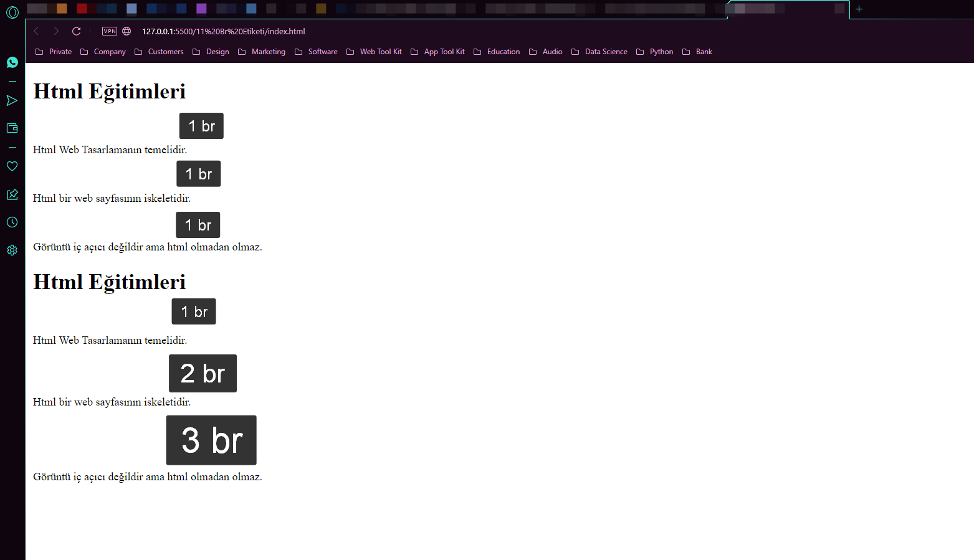
Task: Switch to the active index.html tab
Action: tap(787, 9)
